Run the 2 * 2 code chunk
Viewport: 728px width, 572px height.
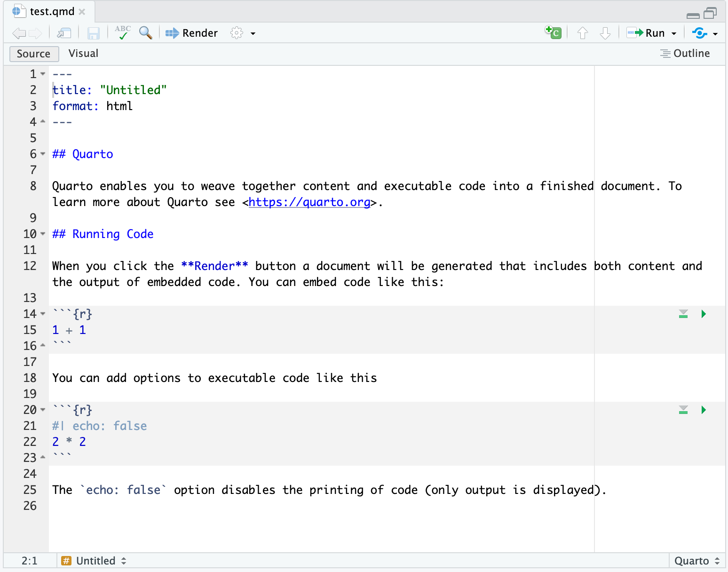point(704,410)
